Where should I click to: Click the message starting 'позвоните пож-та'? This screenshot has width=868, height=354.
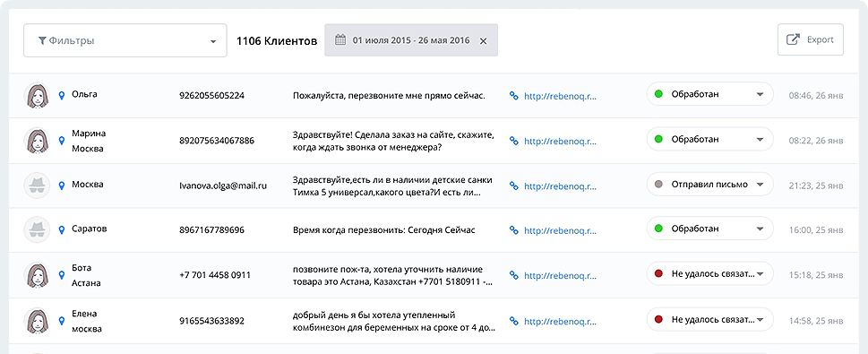tap(393, 275)
